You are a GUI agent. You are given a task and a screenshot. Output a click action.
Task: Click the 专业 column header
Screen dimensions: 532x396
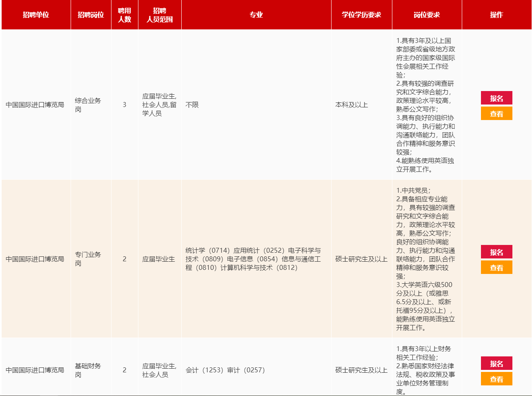click(256, 15)
